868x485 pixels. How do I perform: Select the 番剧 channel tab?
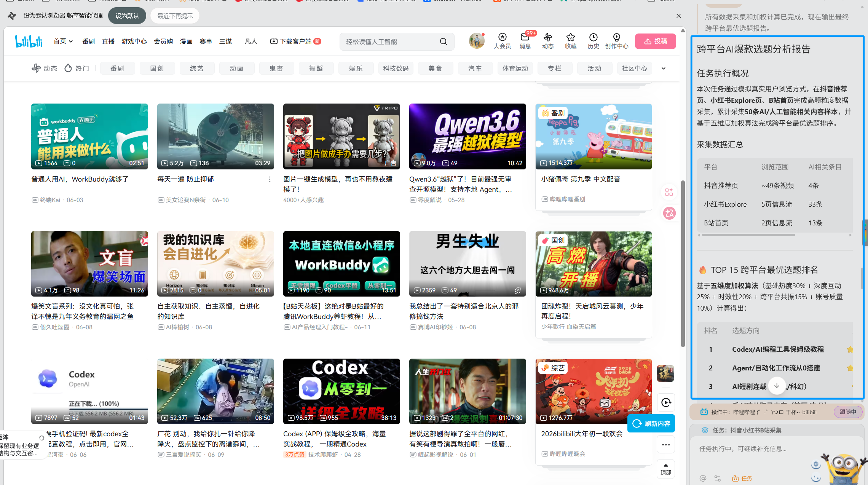(x=117, y=68)
